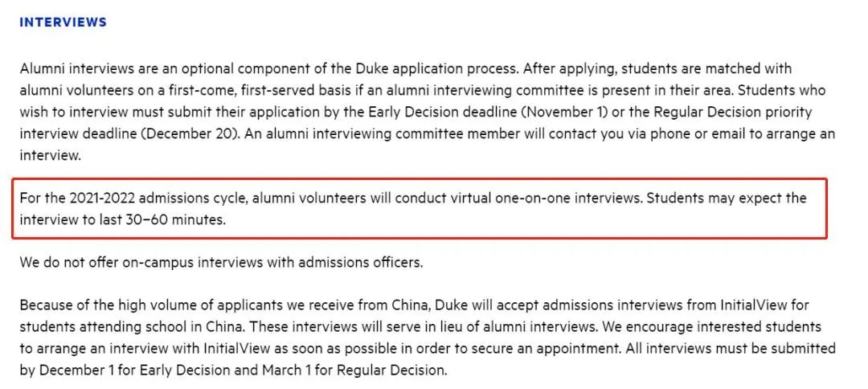The height and width of the screenshot is (389, 868).
Task: Click 'Regular Decision priority' text
Action: coord(735,112)
